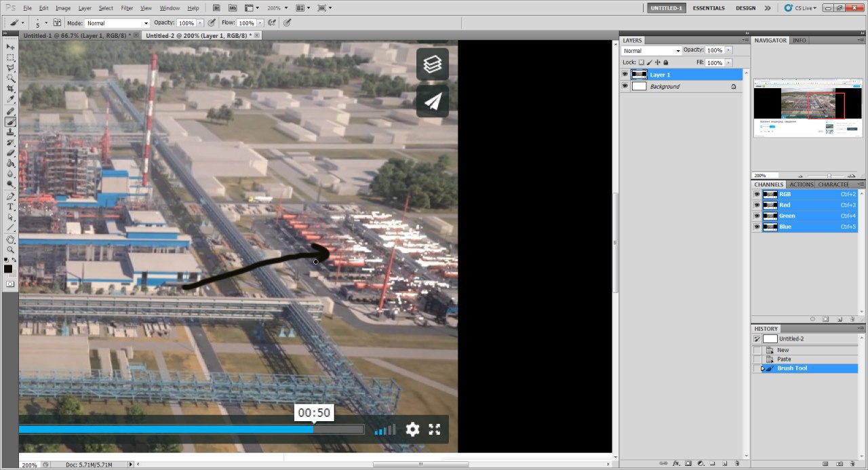Hide the Background layer eye icon
The height and width of the screenshot is (470, 868).
click(x=625, y=87)
